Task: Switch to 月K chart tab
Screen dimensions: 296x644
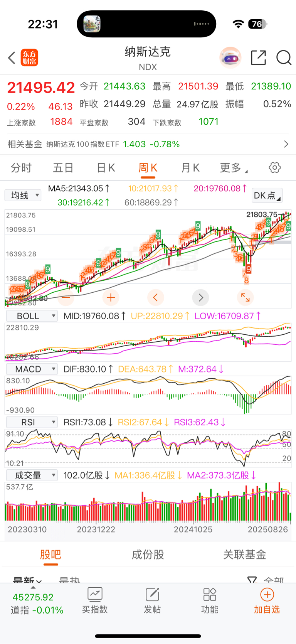Action: point(190,168)
